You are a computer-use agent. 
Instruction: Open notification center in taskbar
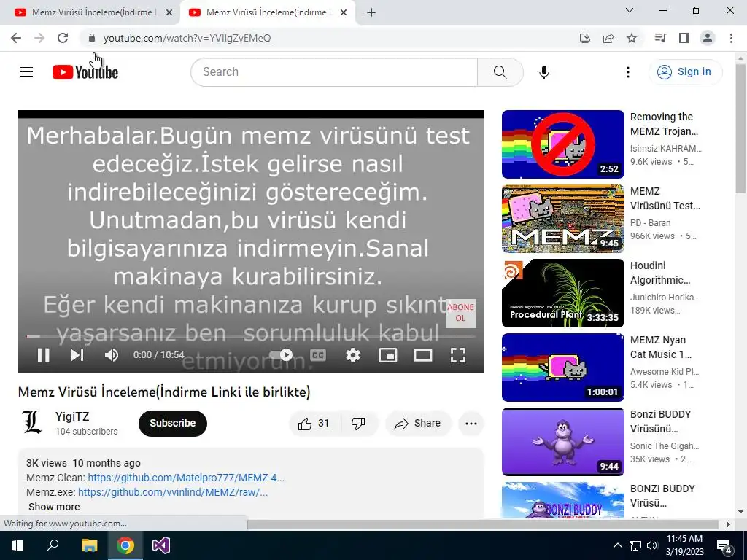724,545
